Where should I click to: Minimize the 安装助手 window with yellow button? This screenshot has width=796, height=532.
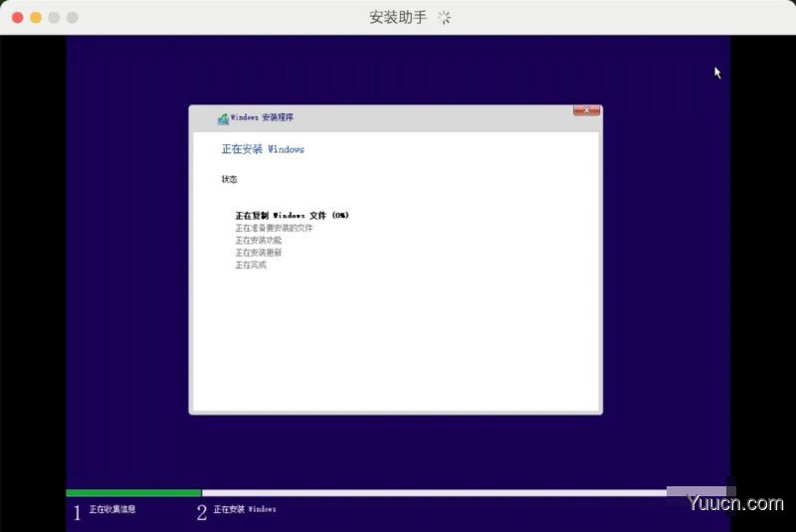pyautogui.click(x=36, y=18)
